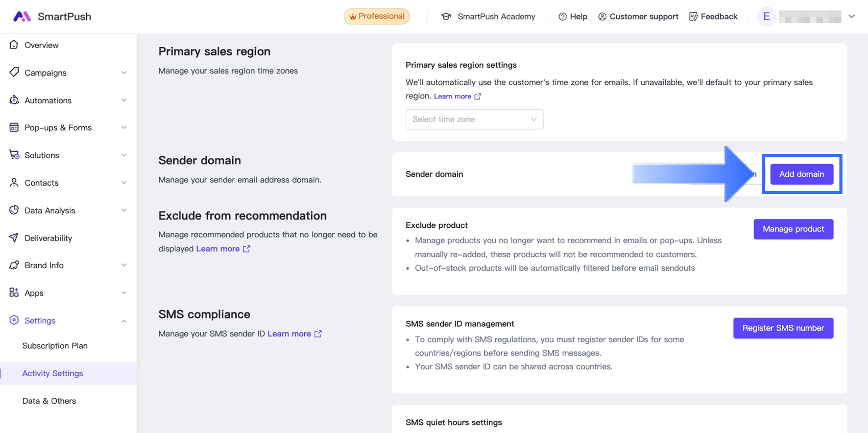Open Subscription Plan settings page

55,346
